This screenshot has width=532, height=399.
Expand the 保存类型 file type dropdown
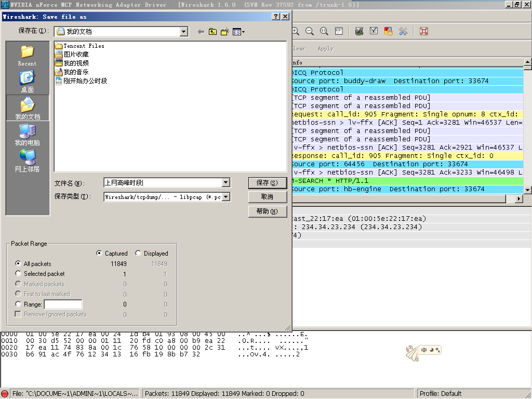[x=226, y=197]
